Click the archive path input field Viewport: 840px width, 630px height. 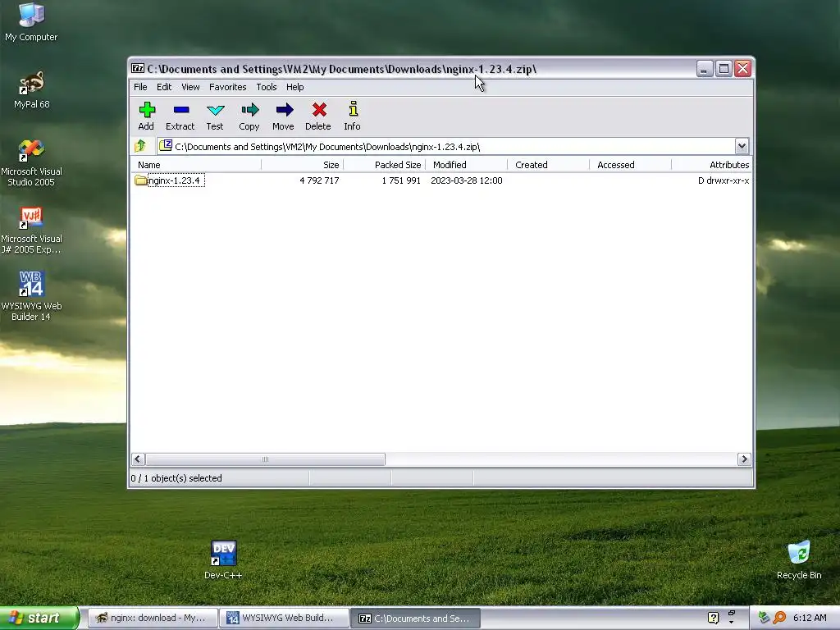(445, 146)
